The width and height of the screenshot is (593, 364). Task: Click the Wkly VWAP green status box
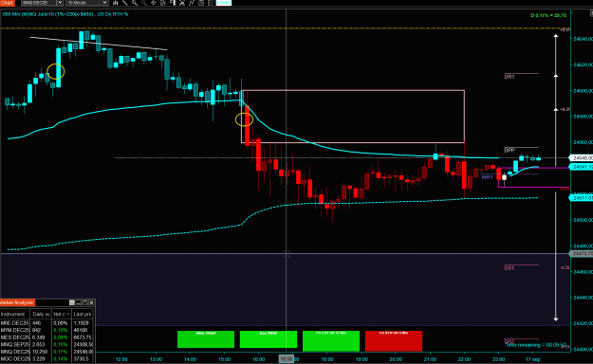pyautogui.click(x=206, y=339)
